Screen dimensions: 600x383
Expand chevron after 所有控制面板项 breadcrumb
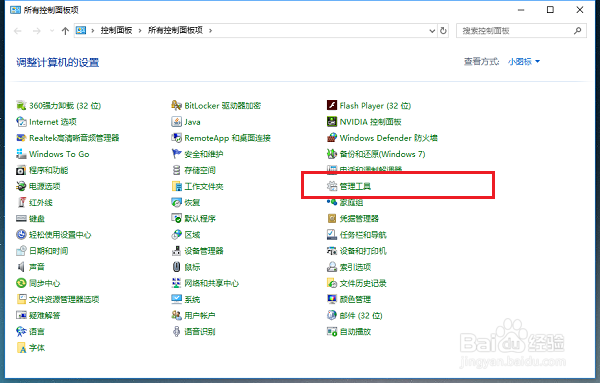210,31
